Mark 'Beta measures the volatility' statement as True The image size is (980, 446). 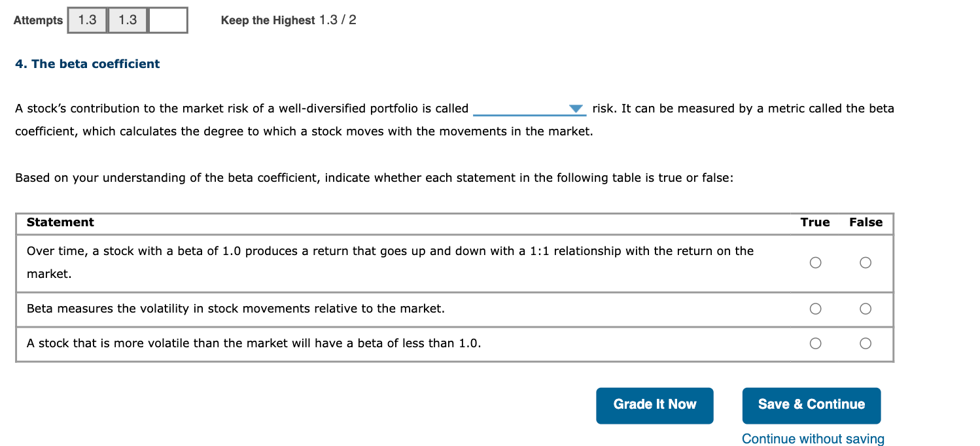[x=814, y=309]
